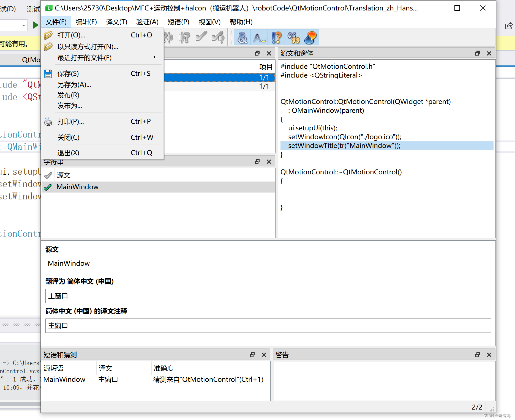Select the MainWindow row in strings list
The width and height of the screenshot is (515, 420).
(158, 187)
